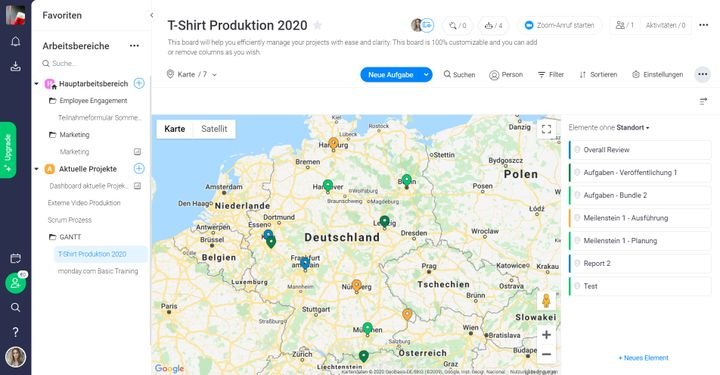Open Aufgaben - Veröffentlichung 1 item

(x=640, y=173)
